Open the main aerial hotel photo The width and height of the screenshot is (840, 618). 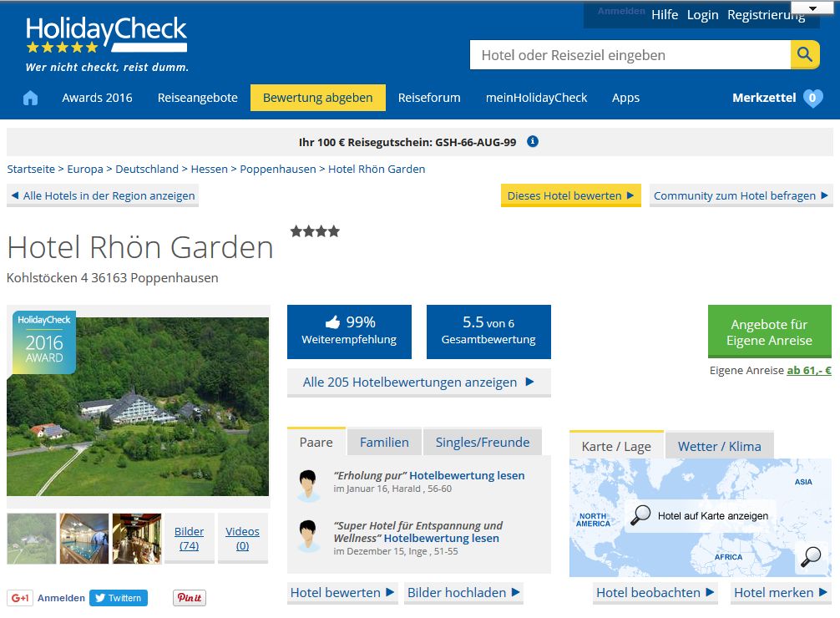click(138, 406)
